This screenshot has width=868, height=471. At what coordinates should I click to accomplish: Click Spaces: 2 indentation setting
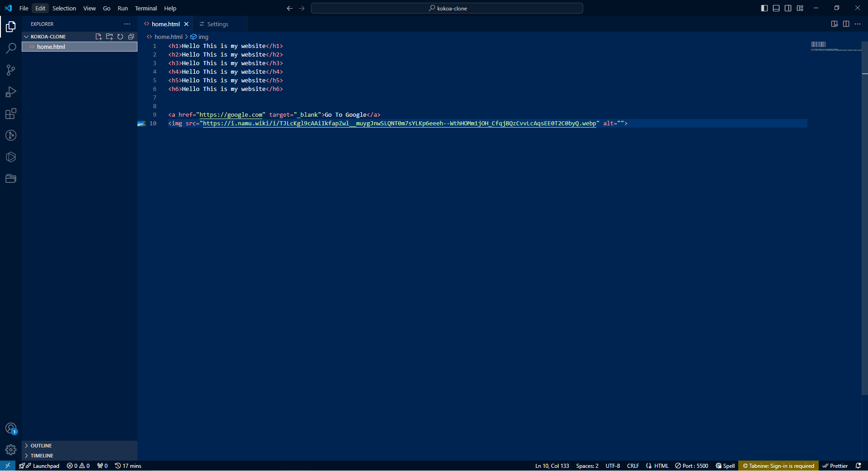[587, 466]
